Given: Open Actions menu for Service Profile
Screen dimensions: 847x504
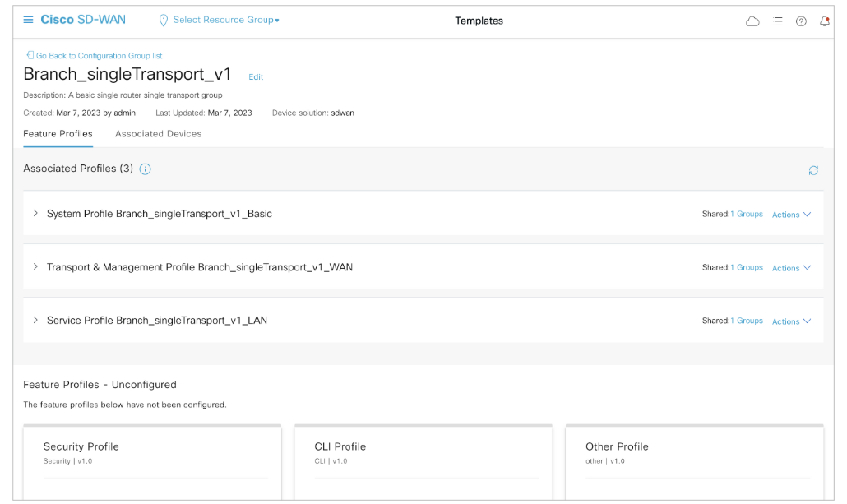Looking at the screenshot, I should 791,321.
